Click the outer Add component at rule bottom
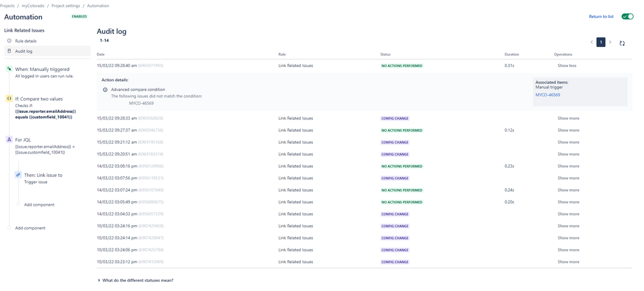Image resolution: width=644 pixels, height=291 pixels. tap(30, 228)
